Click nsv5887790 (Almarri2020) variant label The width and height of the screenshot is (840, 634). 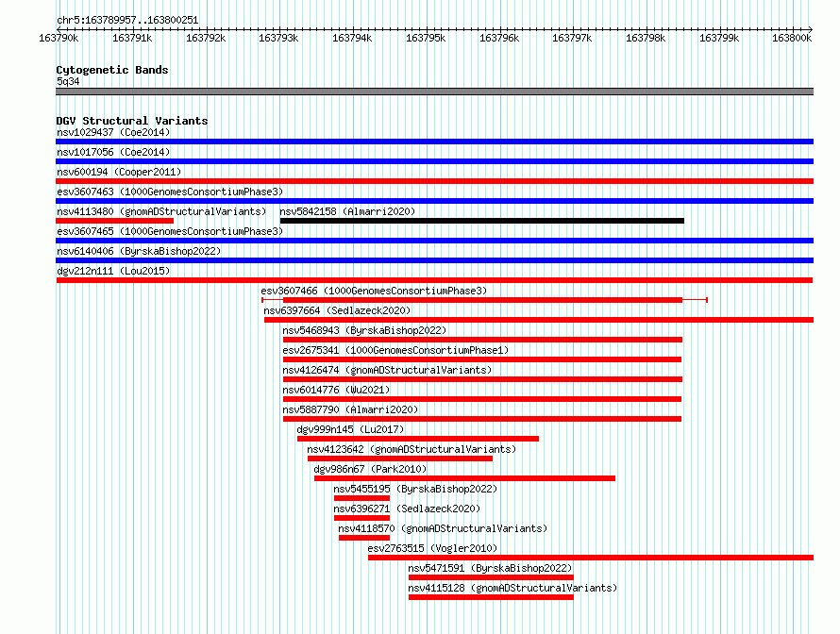(350, 409)
